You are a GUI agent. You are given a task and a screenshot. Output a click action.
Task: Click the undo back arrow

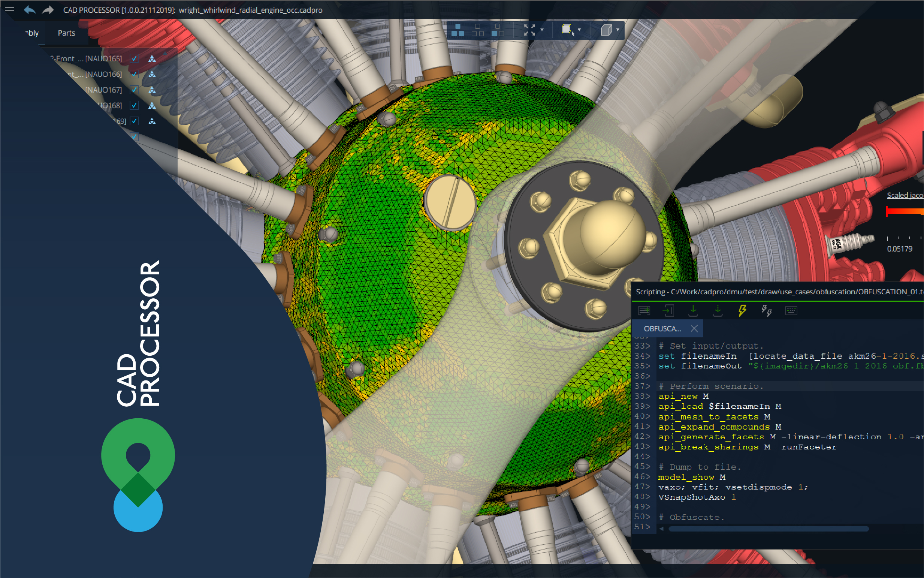click(30, 10)
